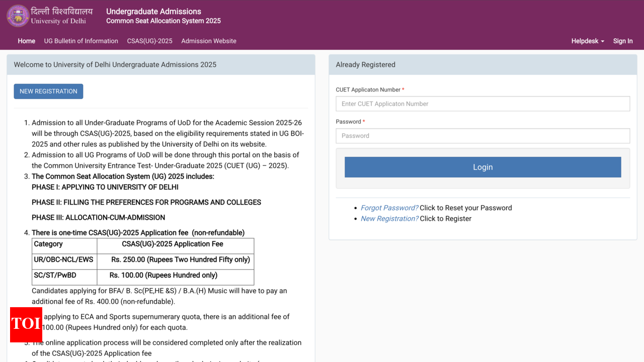The width and height of the screenshot is (644, 362).
Task: Click the Welcome to University of Delhi heading
Action: (115, 65)
